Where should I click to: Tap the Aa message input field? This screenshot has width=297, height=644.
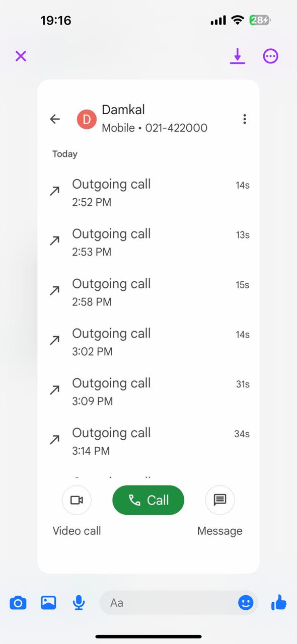(x=169, y=602)
